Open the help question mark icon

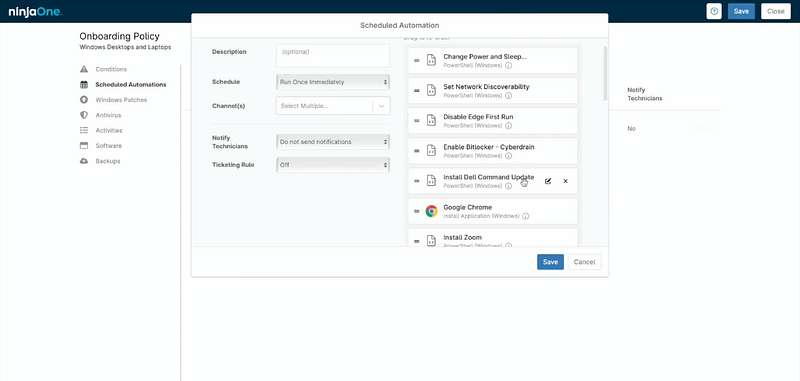(x=714, y=11)
